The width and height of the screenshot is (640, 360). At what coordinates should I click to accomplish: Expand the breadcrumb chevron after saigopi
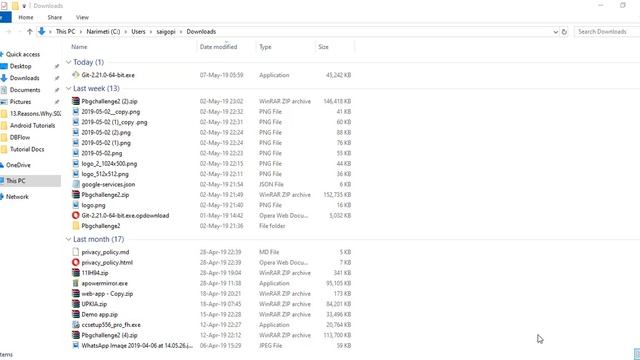pos(181,32)
